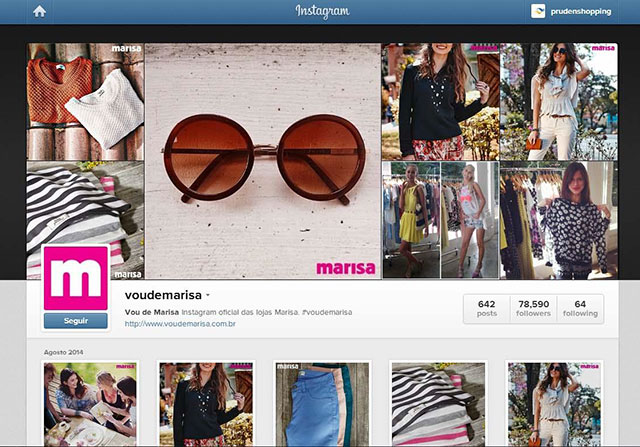Click the pink Marisa profile picture

click(76, 278)
